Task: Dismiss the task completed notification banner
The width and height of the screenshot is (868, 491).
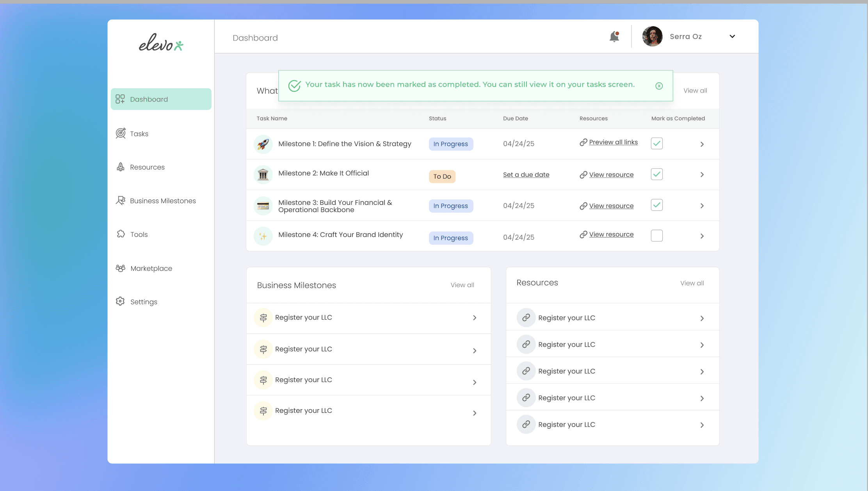Action: coord(659,86)
